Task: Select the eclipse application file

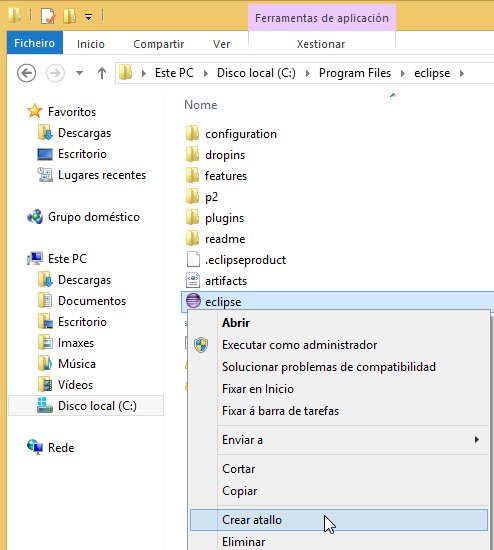Action: tap(338, 302)
